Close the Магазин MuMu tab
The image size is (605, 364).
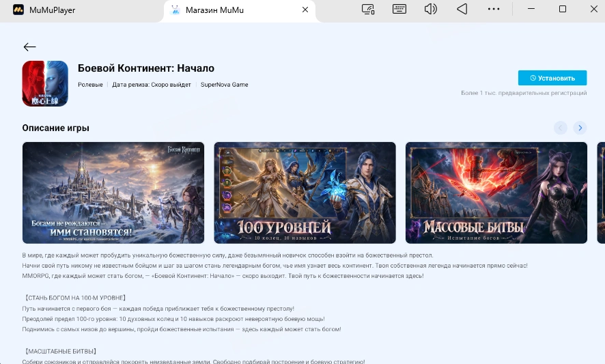pos(305,10)
